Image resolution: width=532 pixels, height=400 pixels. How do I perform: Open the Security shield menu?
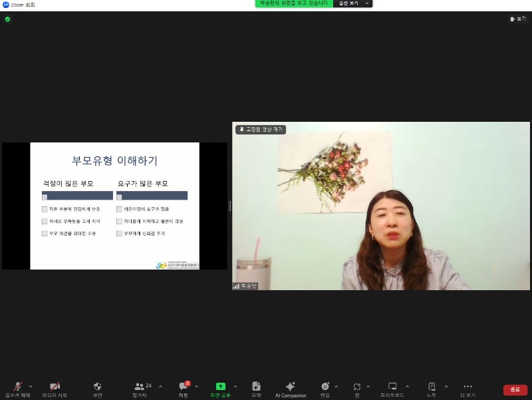97,388
